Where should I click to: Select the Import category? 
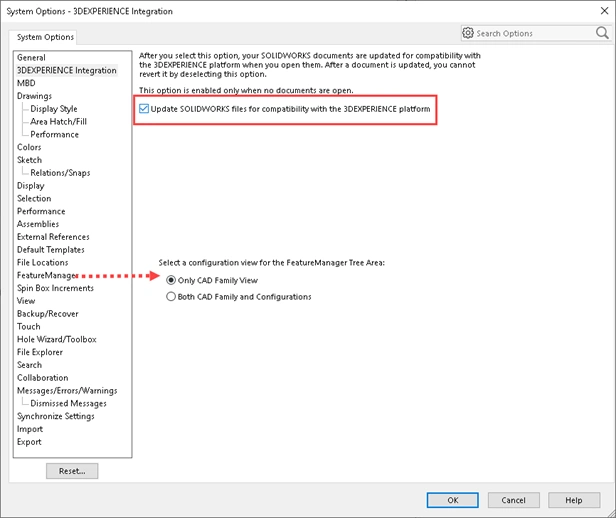[x=29, y=429]
